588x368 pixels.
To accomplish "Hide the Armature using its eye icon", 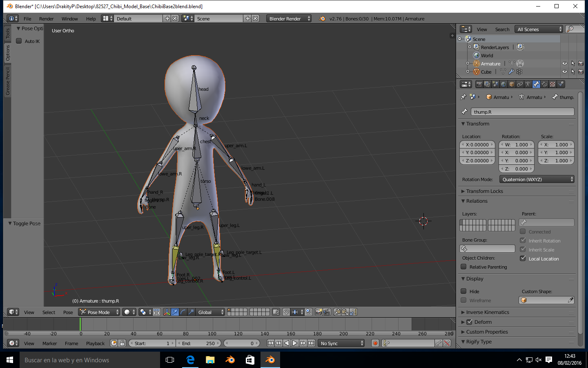I will click(564, 63).
